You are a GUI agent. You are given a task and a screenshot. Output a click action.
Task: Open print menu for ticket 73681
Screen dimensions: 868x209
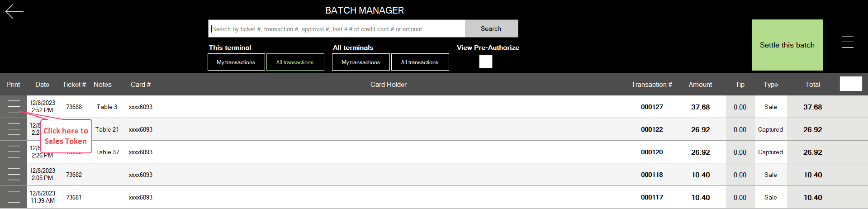(x=14, y=197)
